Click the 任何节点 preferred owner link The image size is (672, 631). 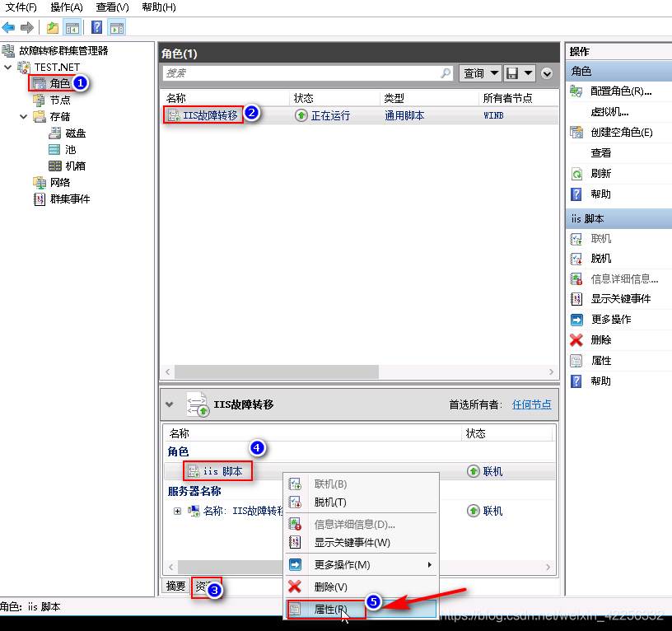531,404
